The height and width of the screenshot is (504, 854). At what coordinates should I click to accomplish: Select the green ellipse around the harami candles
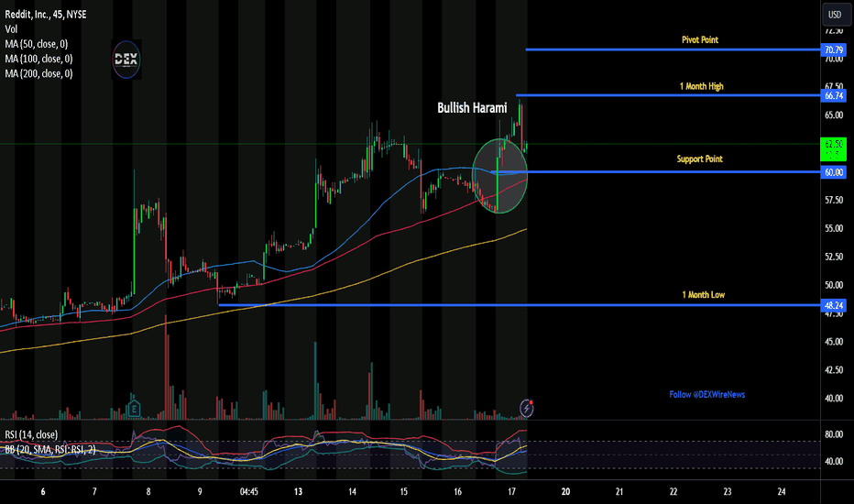[499, 176]
